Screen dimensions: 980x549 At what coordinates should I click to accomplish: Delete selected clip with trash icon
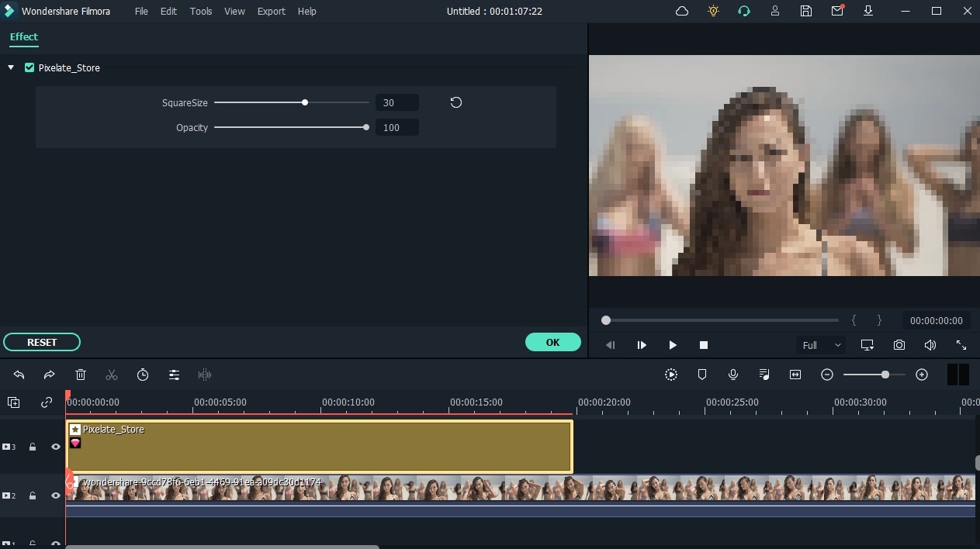[81, 375]
